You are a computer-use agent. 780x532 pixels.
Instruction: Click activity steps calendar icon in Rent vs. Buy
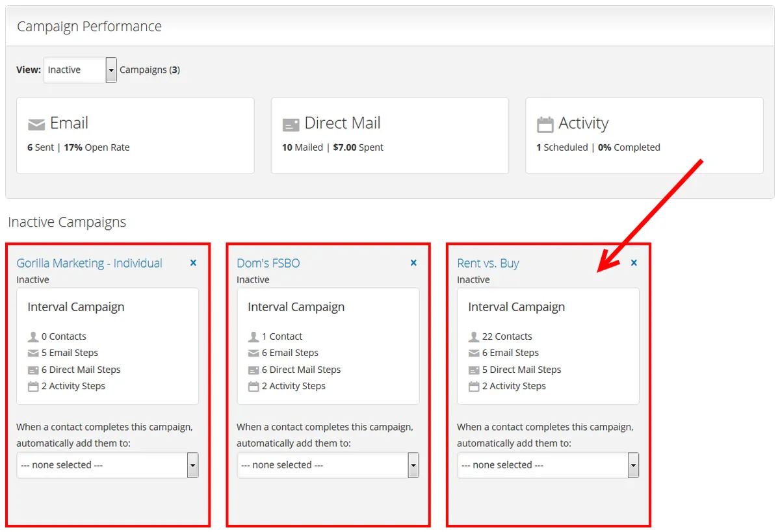tap(474, 386)
